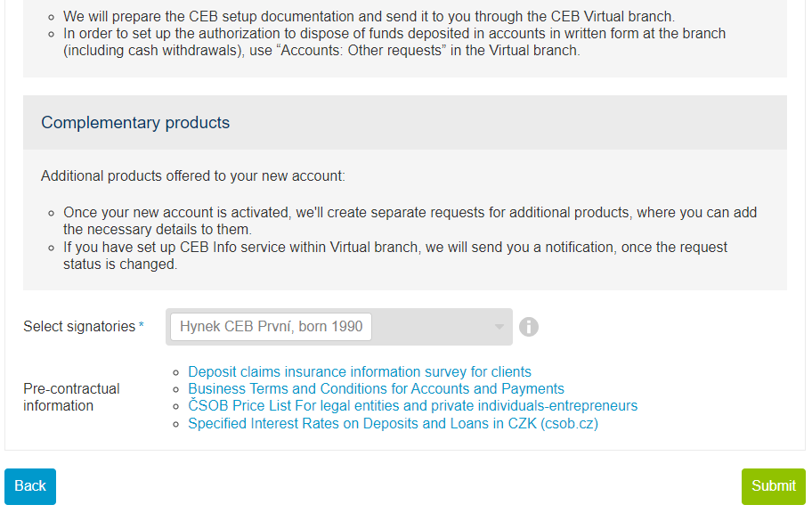Open the Select signatories dropdown arrow
This screenshot has height=513, width=812.
pyautogui.click(x=499, y=327)
